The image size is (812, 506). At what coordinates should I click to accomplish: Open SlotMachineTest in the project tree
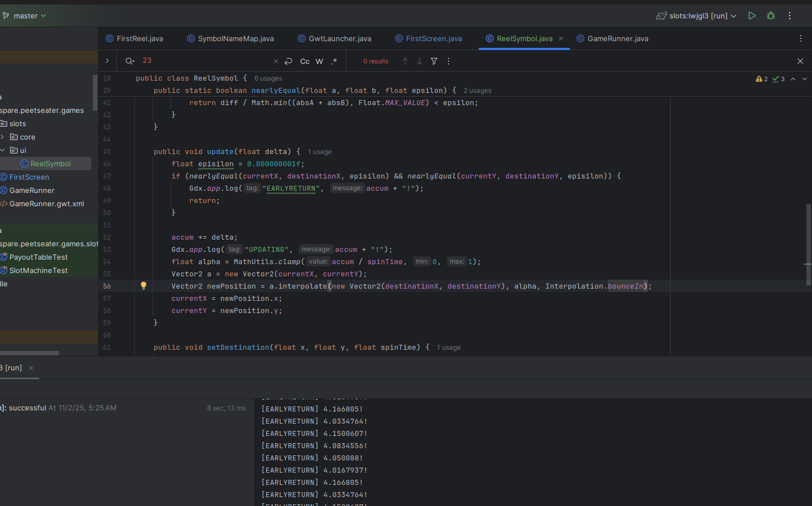coord(38,270)
